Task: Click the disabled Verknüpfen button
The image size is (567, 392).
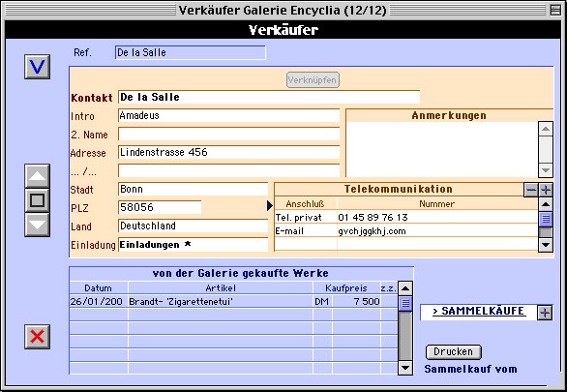Action: 313,80
